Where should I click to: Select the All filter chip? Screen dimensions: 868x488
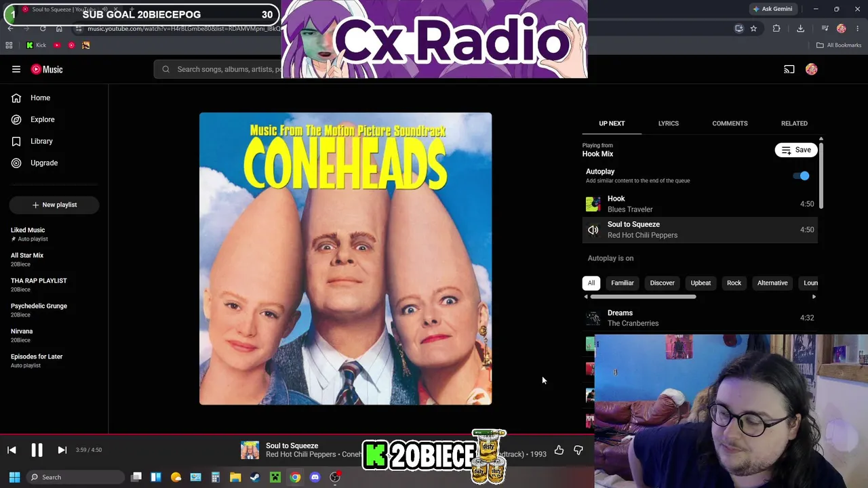click(591, 283)
